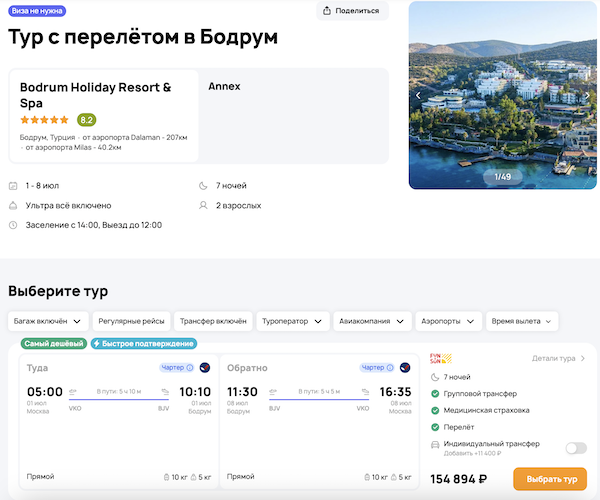The height and width of the screenshot is (500, 600).
Task: Enable the Индивидуальный трансфер switch
Action: pyautogui.click(x=575, y=449)
